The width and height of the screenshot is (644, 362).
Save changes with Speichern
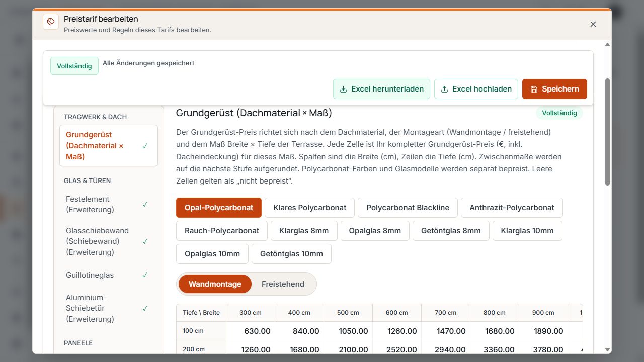pyautogui.click(x=554, y=89)
